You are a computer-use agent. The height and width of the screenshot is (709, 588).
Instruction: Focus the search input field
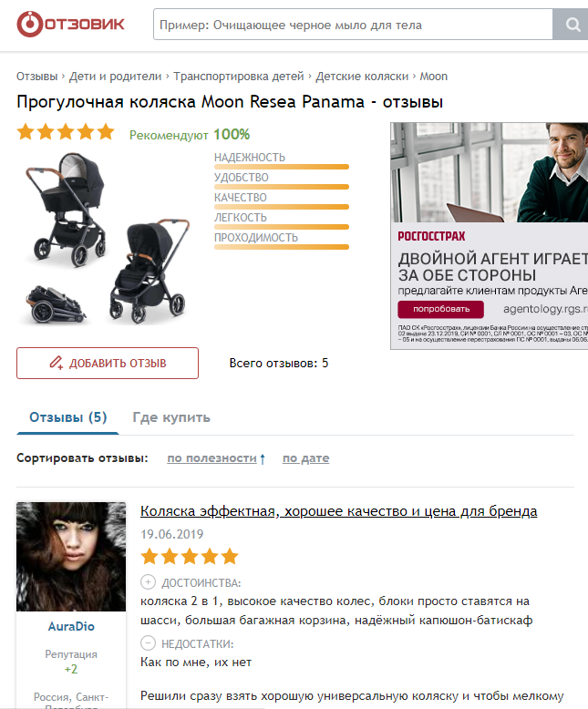pos(353,25)
